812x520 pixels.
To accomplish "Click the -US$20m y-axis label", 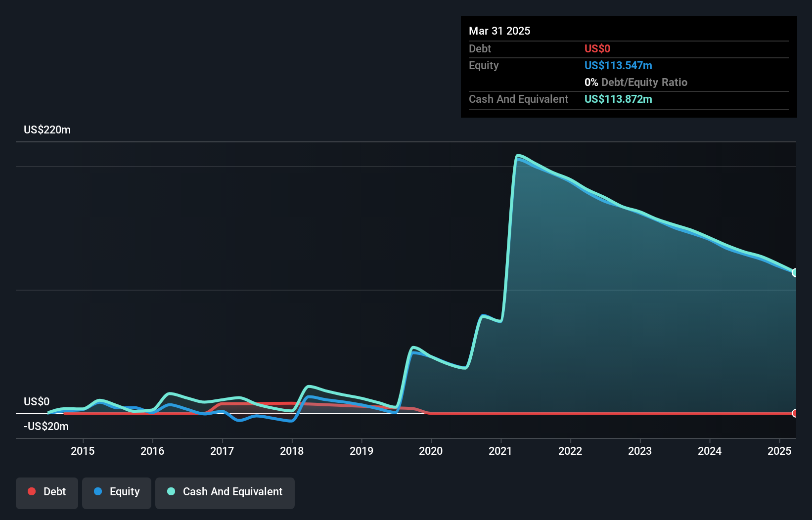I will tap(46, 426).
